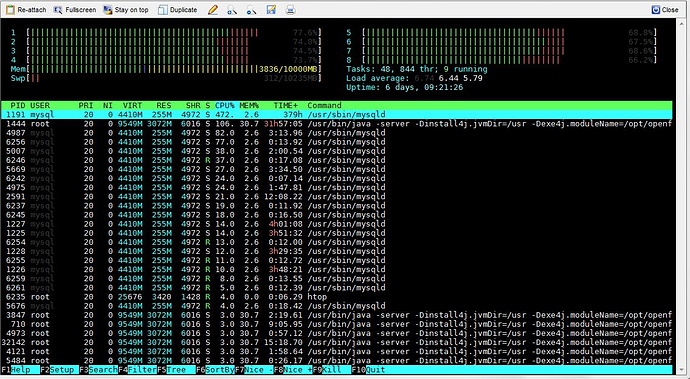Select the htop process row
Viewport: 690px width, 379px height.
tap(337, 297)
